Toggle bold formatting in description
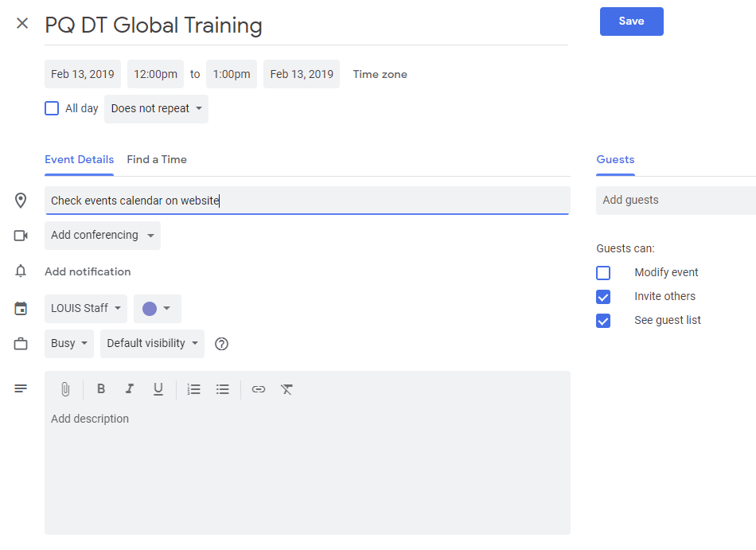This screenshot has height=550, width=756. [x=101, y=389]
